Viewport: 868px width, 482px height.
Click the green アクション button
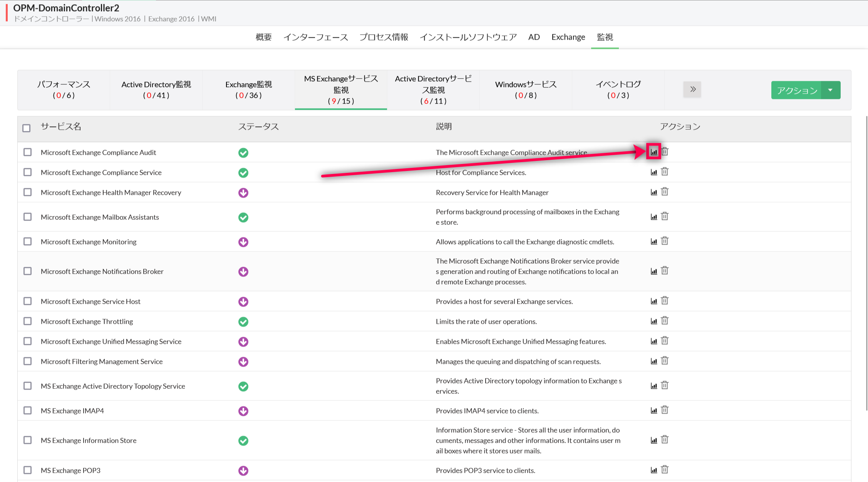pyautogui.click(x=796, y=90)
